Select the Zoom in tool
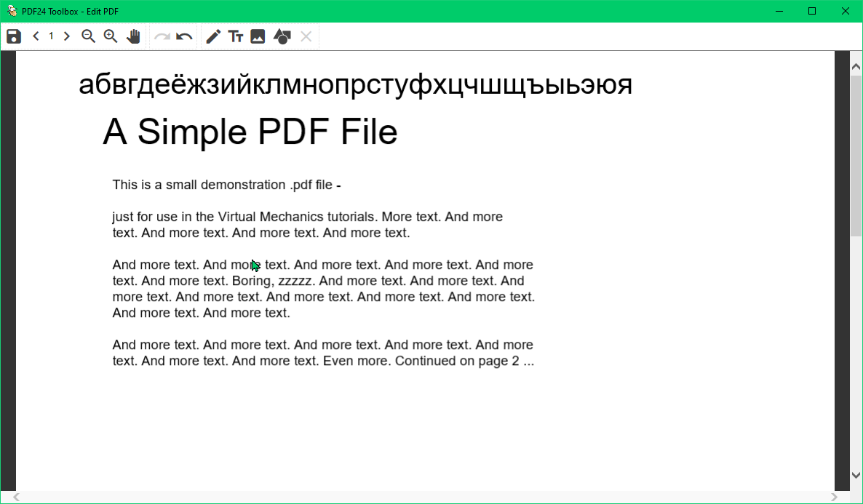This screenshot has width=863, height=504. 111,36
